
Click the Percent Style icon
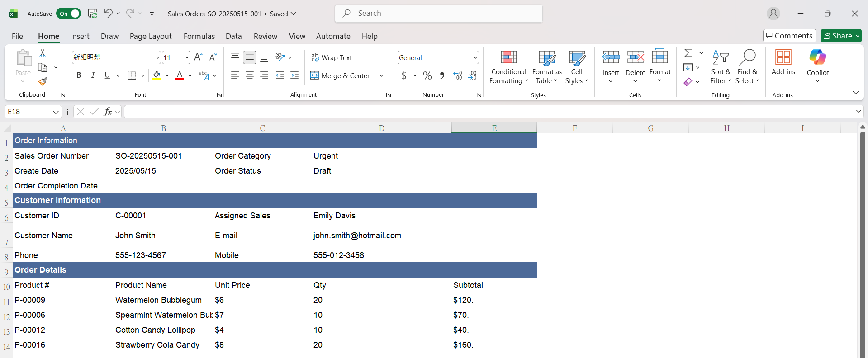coord(427,75)
